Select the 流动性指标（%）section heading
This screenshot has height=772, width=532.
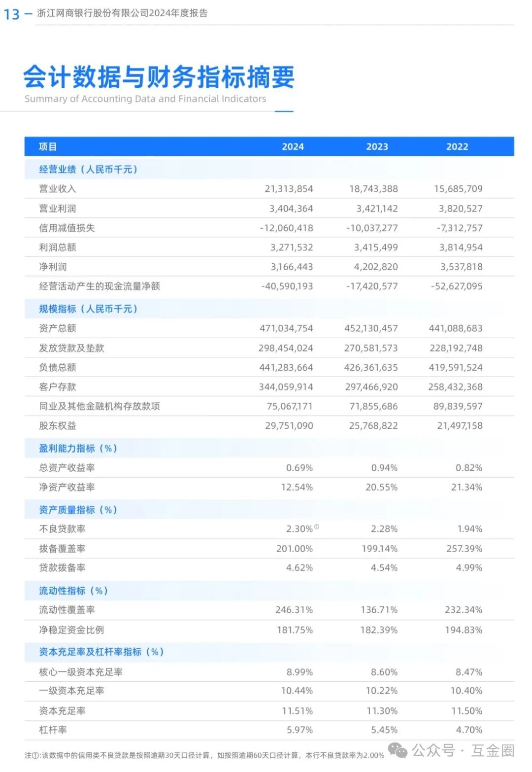pyautogui.click(x=73, y=591)
